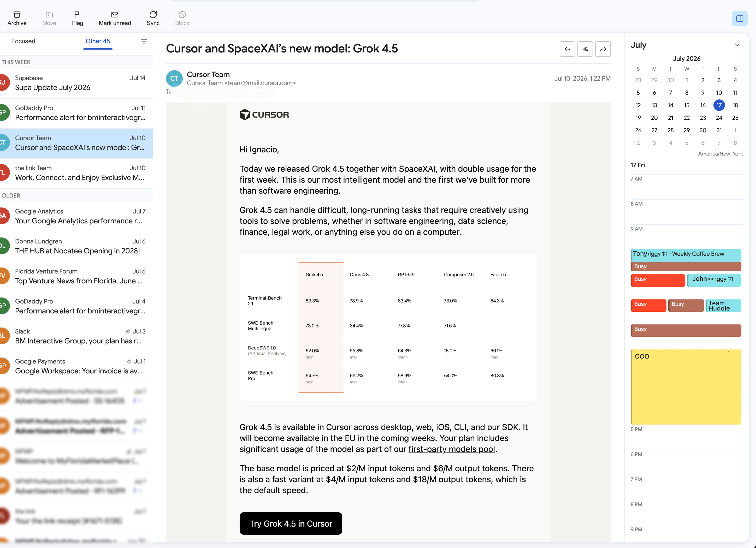This screenshot has height=548, width=756.
Task: Mark the open email as unread
Action: (115, 18)
